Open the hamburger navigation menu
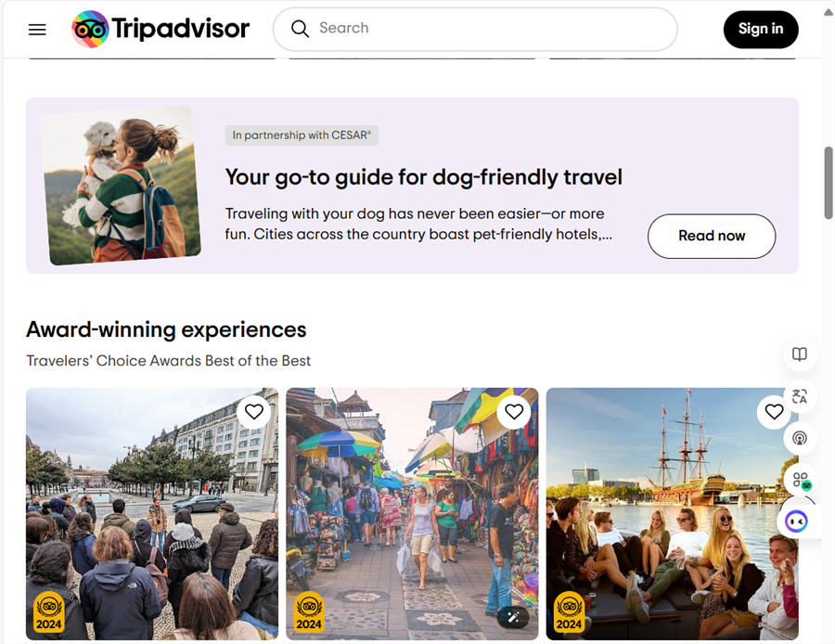Screen dimensions: 835x644 coord(37,30)
